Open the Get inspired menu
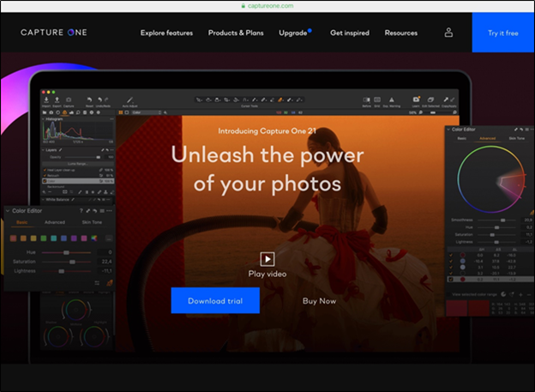This screenshot has height=392, width=535. pyautogui.click(x=350, y=33)
